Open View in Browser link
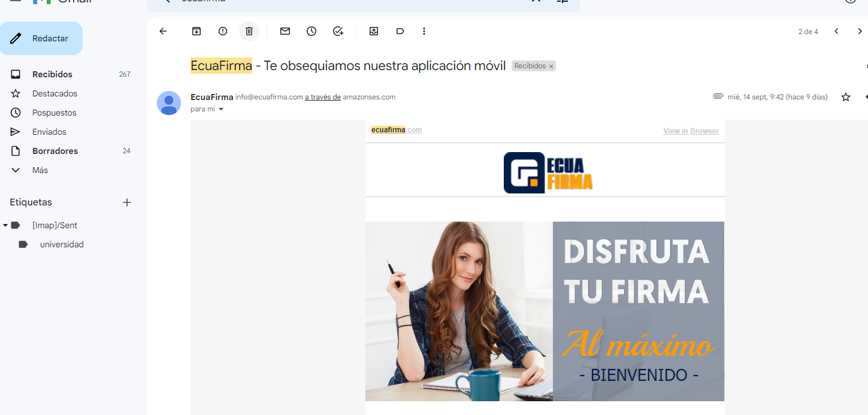The image size is (868, 415). 691,131
